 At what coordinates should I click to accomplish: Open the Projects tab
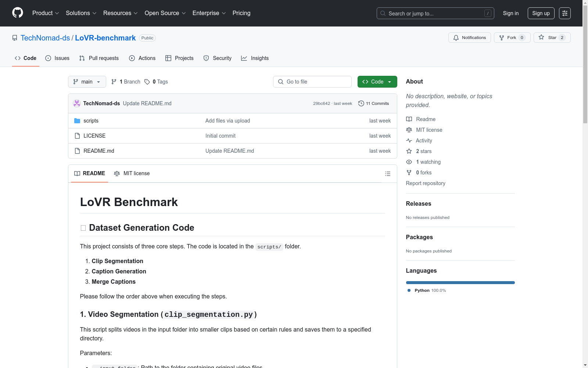[x=179, y=58]
